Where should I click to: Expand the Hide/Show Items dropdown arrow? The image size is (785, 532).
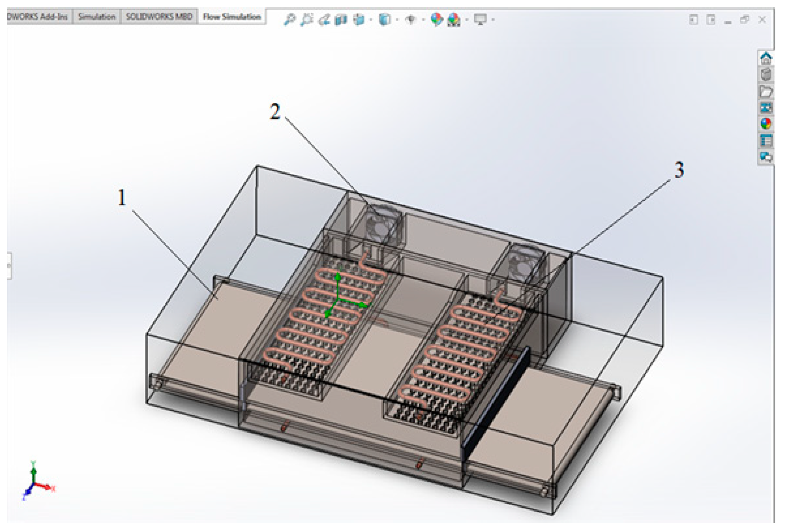tap(423, 20)
